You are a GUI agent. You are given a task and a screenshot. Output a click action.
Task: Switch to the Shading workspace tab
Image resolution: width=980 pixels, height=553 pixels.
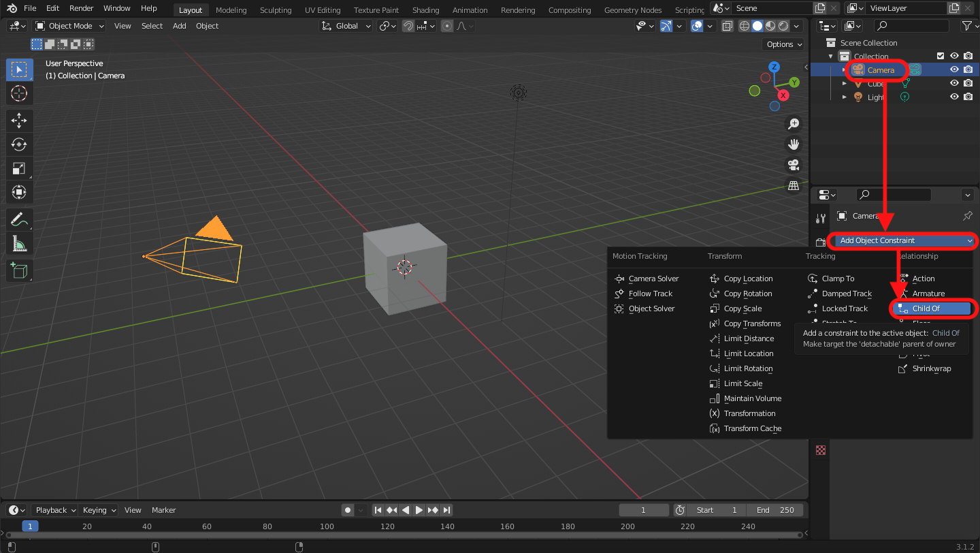[425, 10]
